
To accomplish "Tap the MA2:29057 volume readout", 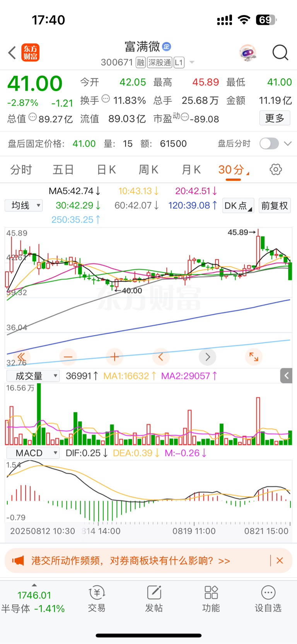I will [x=189, y=376].
